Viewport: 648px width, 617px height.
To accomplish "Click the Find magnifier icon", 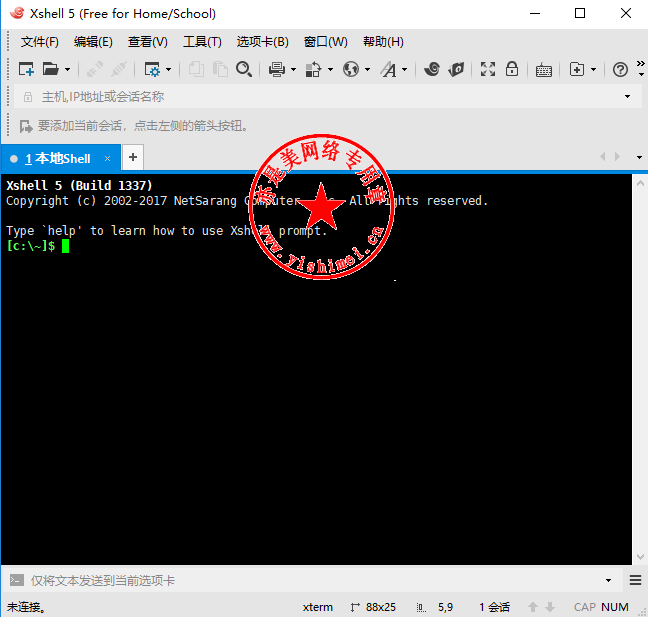I will [244, 69].
